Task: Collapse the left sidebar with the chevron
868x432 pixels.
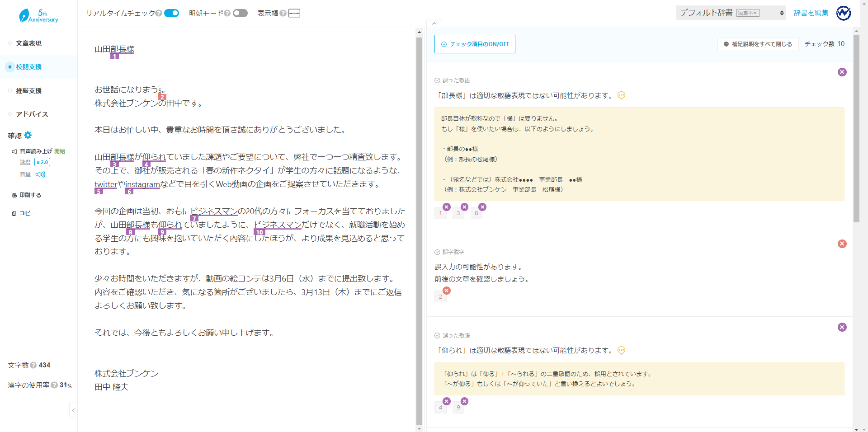Action: pos(73,410)
